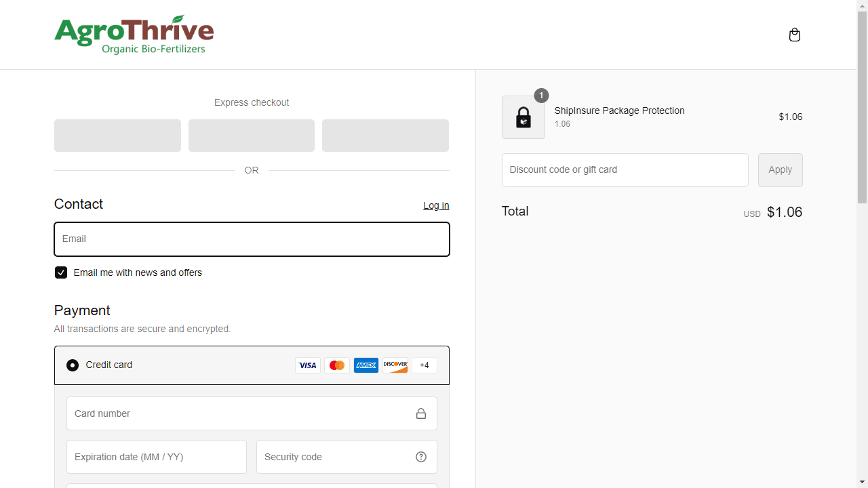
Task: Click the Express checkout heading text
Action: point(252,102)
